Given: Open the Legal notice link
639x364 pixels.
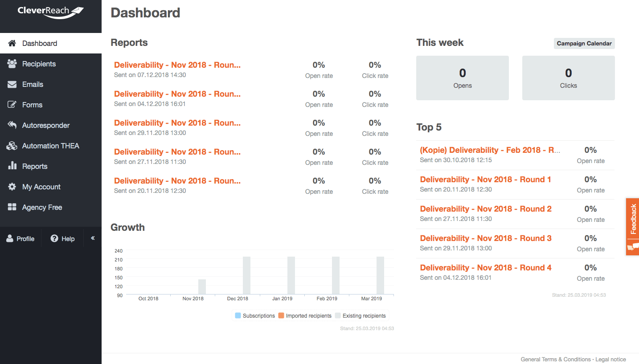Looking at the screenshot, I should point(610,359).
